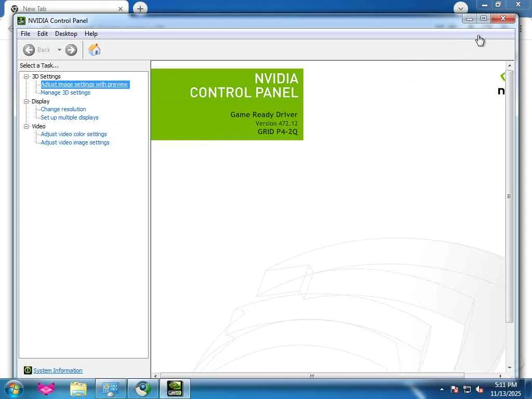Add a new tab in Chrome window
532x399 pixels.
click(140, 8)
